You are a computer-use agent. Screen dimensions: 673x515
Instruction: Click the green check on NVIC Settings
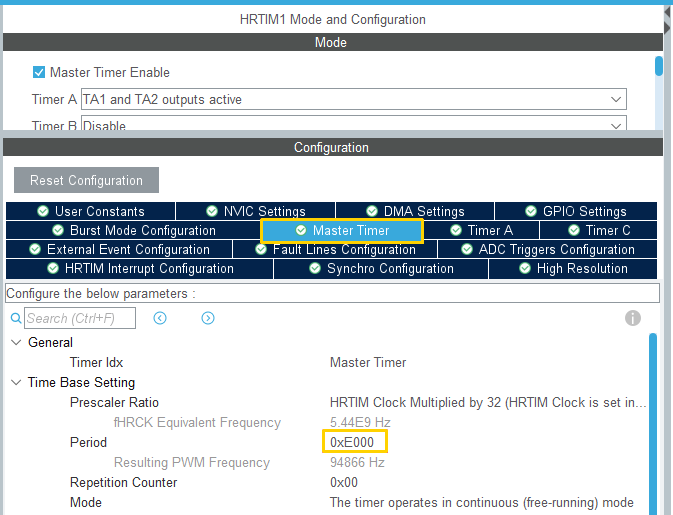(212, 211)
